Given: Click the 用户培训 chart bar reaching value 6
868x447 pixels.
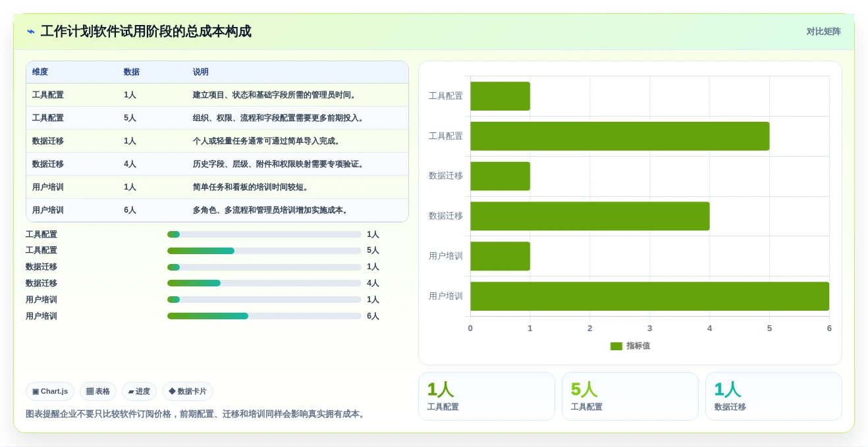Looking at the screenshot, I should 649,296.
